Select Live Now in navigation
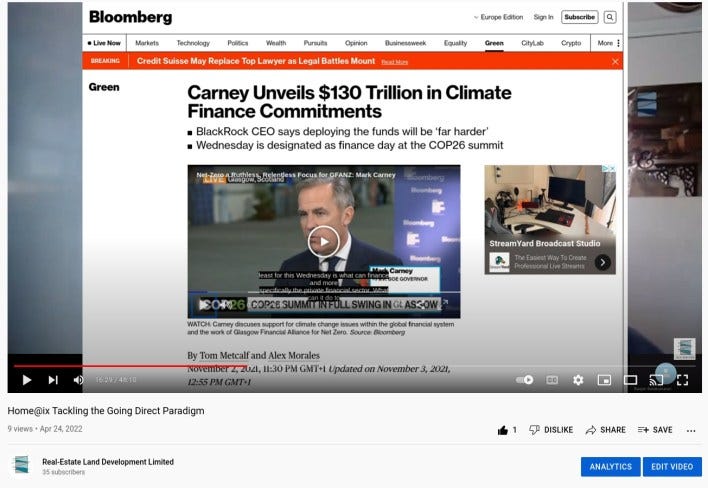Image resolution: width=708 pixels, height=488 pixels. click(x=104, y=43)
